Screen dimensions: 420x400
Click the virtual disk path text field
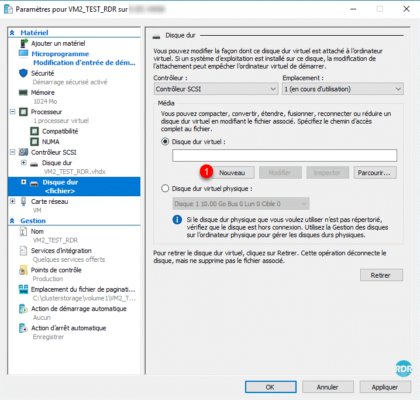point(285,155)
